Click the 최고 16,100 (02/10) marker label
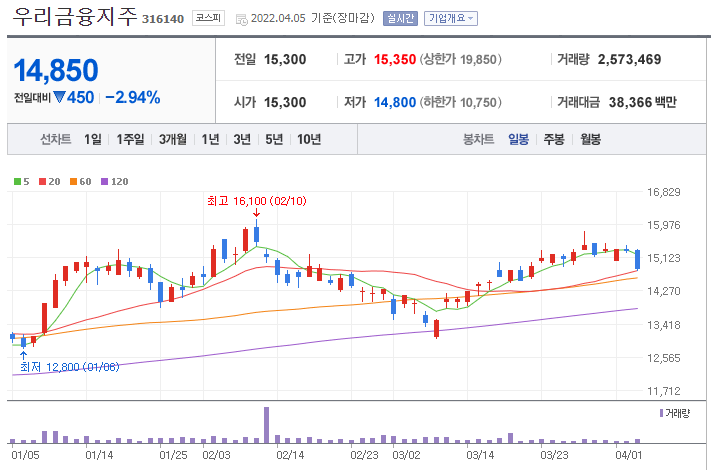The width and height of the screenshot is (711, 470). coord(257,201)
